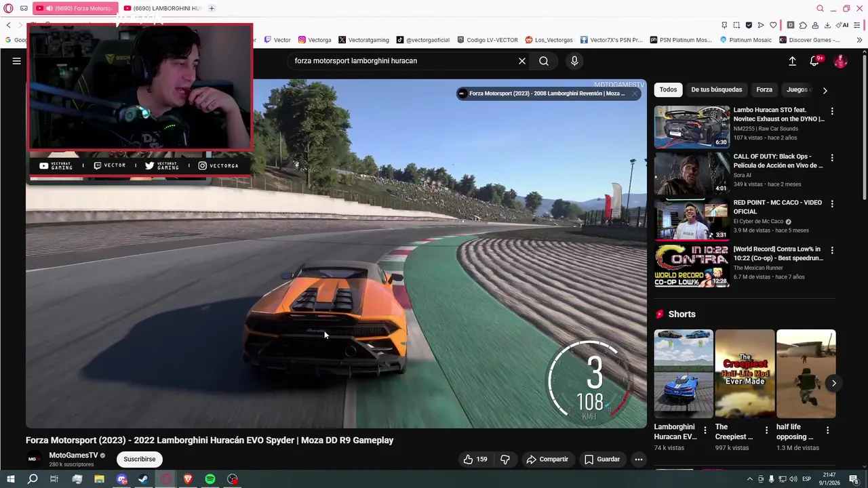Screen dimensions: 868x488
Task: Open Lambo Huracan STO video thumbnail
Action: click(x=692, y=126)
